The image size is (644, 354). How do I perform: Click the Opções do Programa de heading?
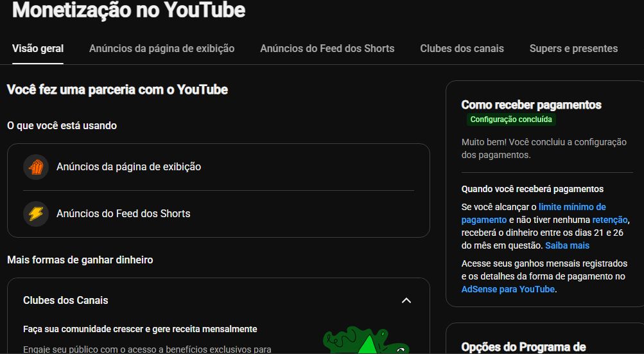click(524, 348)
